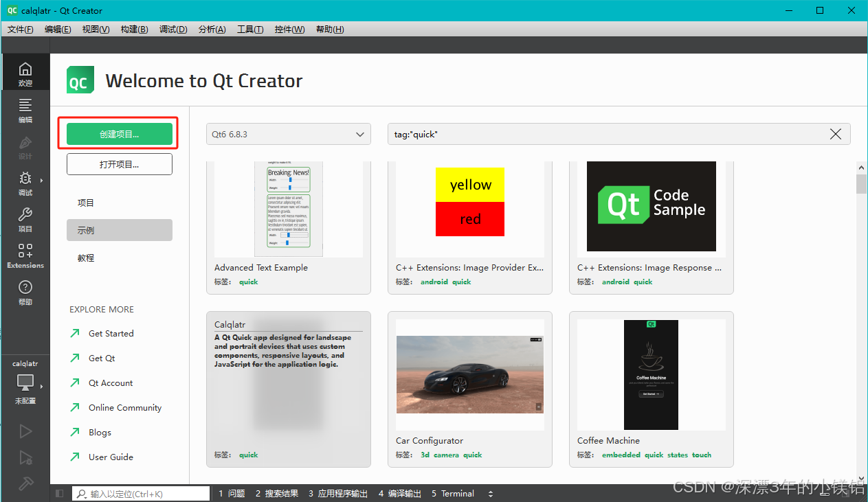Open the 2 搜索结果 output pane

click(x=277, y=494)
